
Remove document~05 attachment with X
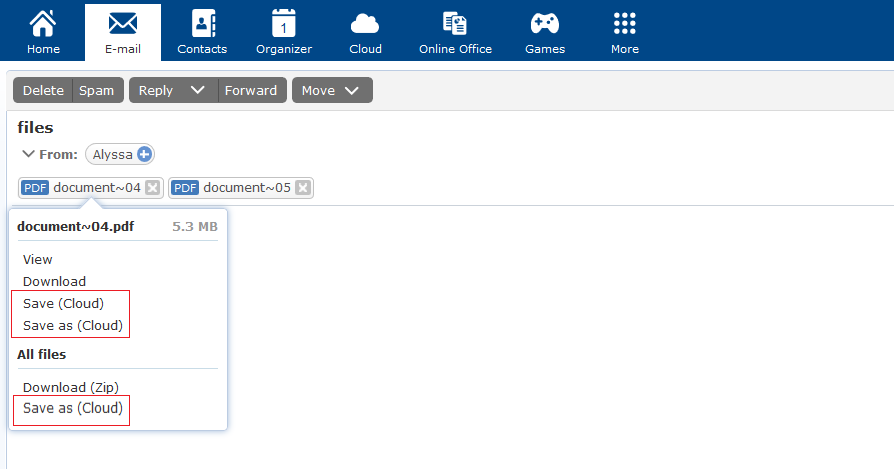[x=303, y=187]
